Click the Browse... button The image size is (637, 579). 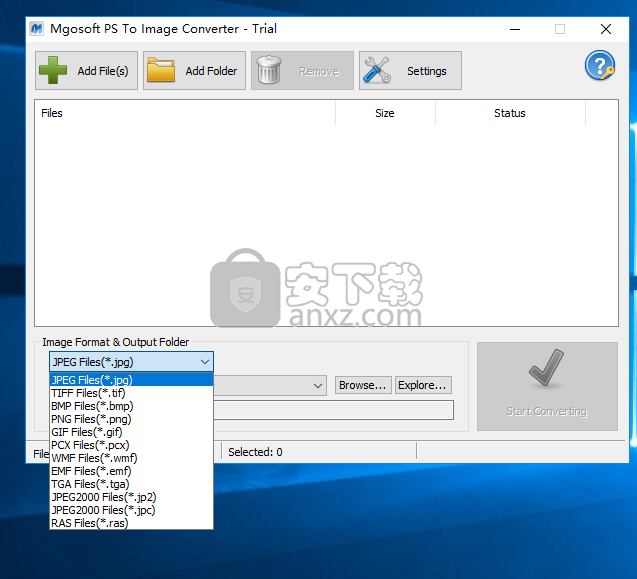[363, 385]
